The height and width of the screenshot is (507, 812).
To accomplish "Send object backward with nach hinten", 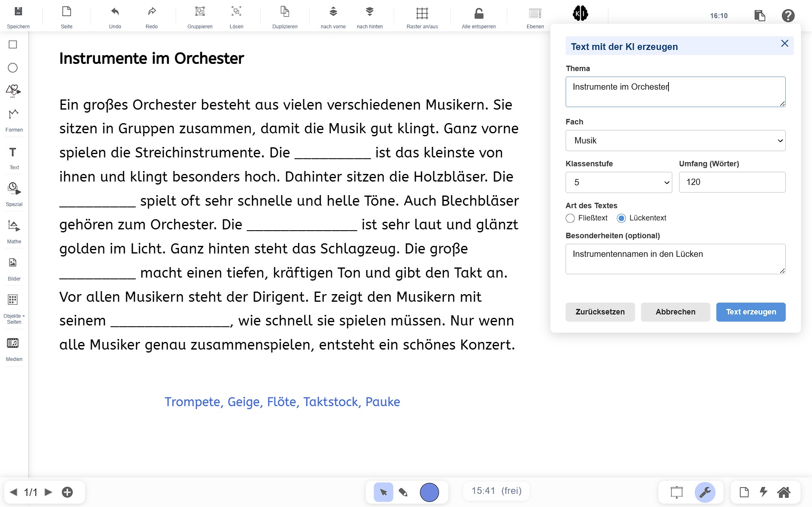I will (370, 17).
